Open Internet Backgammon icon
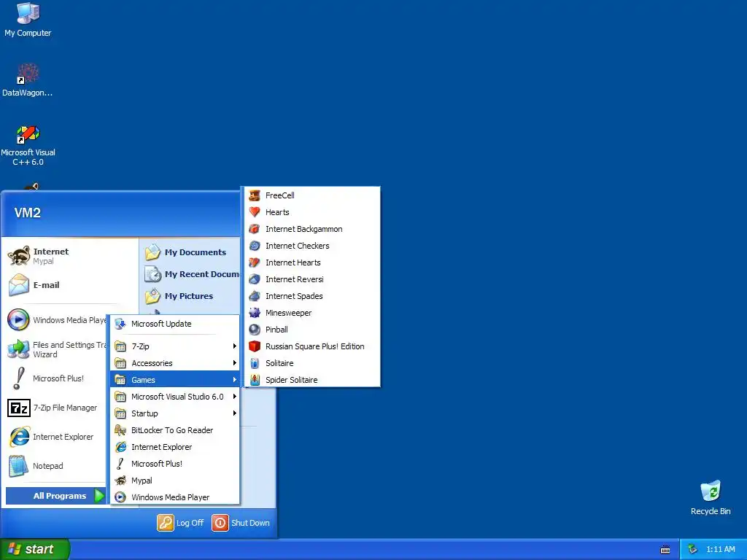Image resolution: width=747 pixels, height=560 pixels. [255, 229]
